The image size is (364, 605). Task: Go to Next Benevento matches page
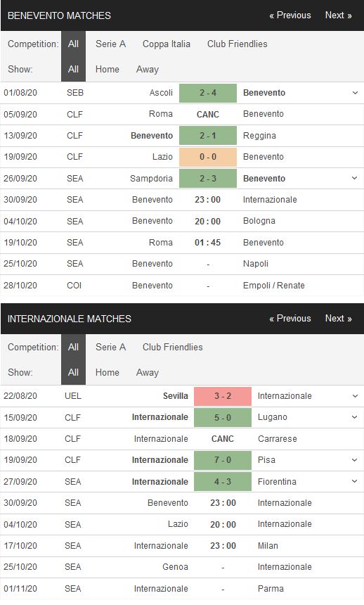coord(338,15)
